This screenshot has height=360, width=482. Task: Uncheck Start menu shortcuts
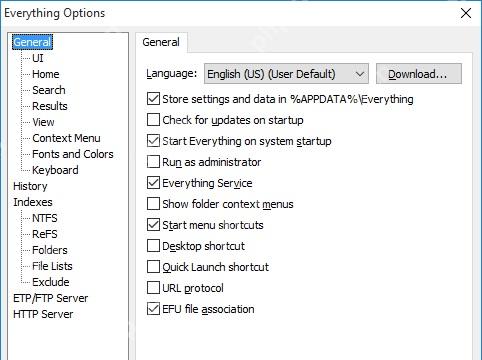click(x=153, y=225)
